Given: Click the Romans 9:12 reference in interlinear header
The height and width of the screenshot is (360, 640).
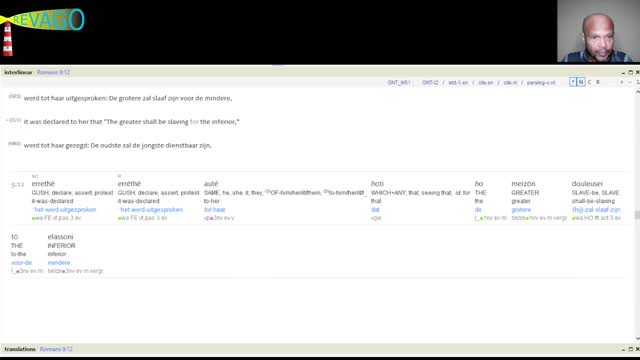Looking at the screenshot, I should point(53,72).
